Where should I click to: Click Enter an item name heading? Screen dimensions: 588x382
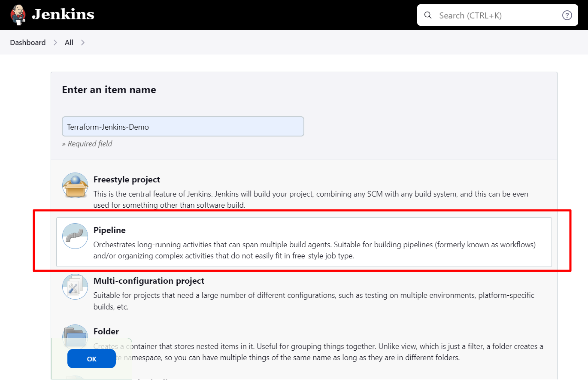coord(109,90)
